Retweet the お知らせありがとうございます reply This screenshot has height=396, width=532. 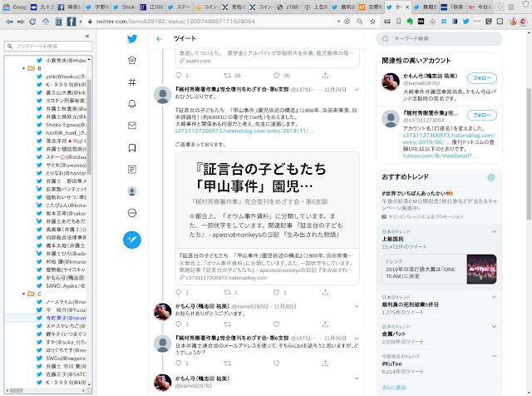click(x=227, y=324)
